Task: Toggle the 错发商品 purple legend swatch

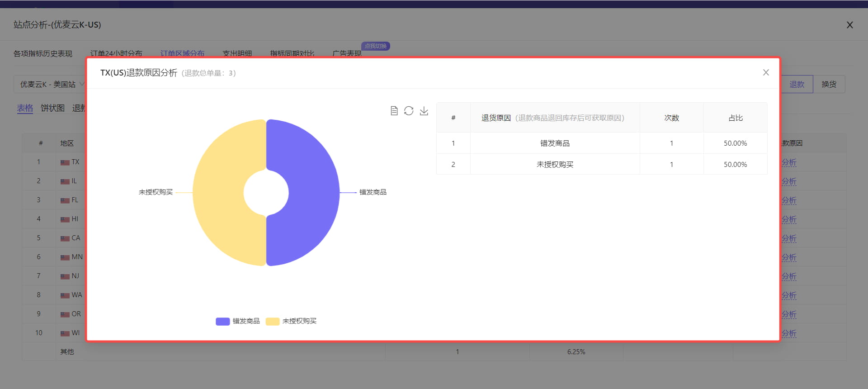Action: pyautogui.click(x=222, y=321)
